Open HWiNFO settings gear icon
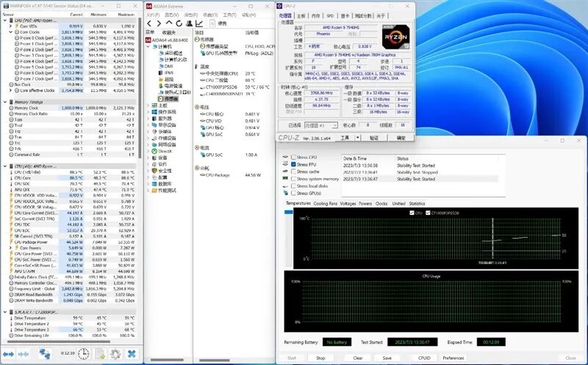588x365 pixels. coord(115,354)
